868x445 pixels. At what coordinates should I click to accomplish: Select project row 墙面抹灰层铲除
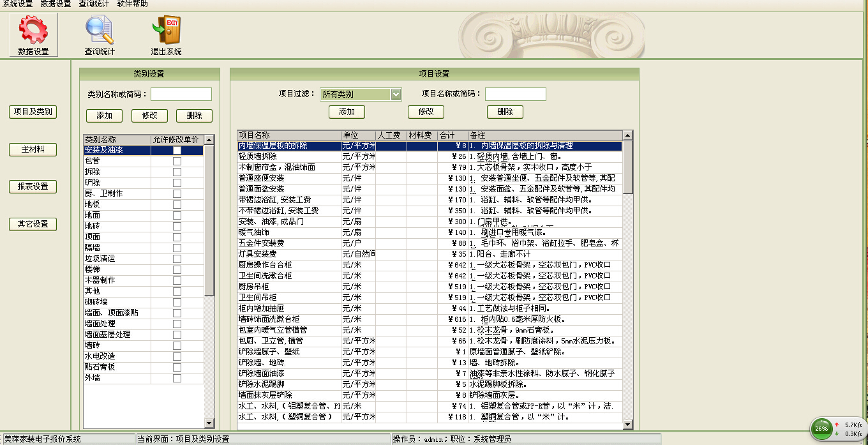[x=430, y=396]
